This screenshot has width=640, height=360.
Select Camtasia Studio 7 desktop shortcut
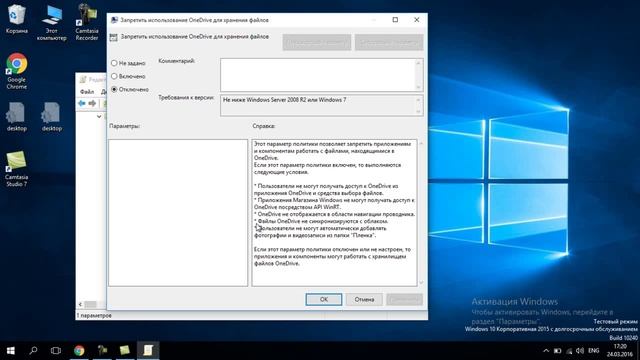[17, 169]
